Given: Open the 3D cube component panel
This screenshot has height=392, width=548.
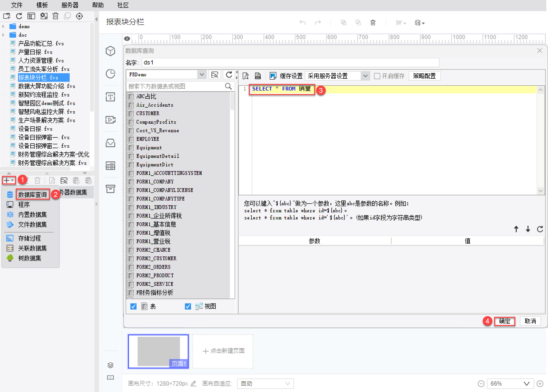Looking at the screenshot, I should coord(110,51).
